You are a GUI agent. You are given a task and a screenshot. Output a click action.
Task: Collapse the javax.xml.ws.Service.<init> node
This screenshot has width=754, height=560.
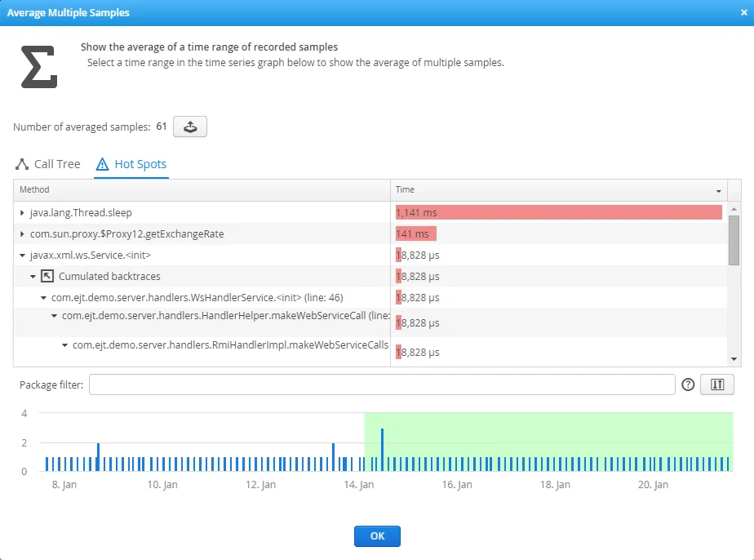[x=22, y=255]
